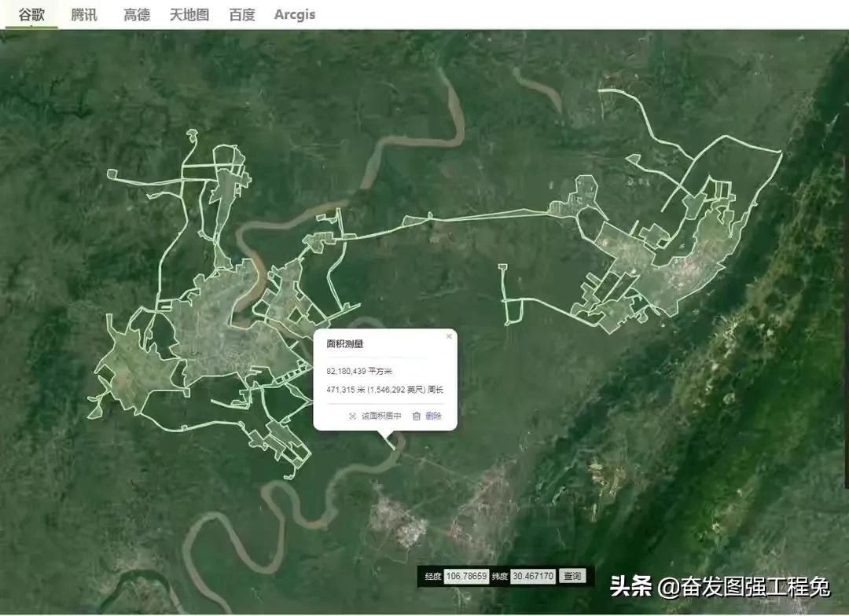
Task: Switch to the 谷歌 map tab
Action: (31, 15)
